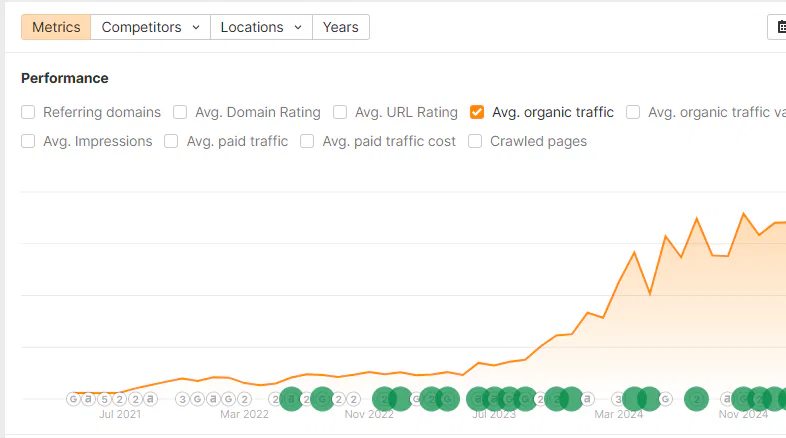Check the Avg. Impressions box
Viewport: 786px width, 438px height.
[28, 141]
